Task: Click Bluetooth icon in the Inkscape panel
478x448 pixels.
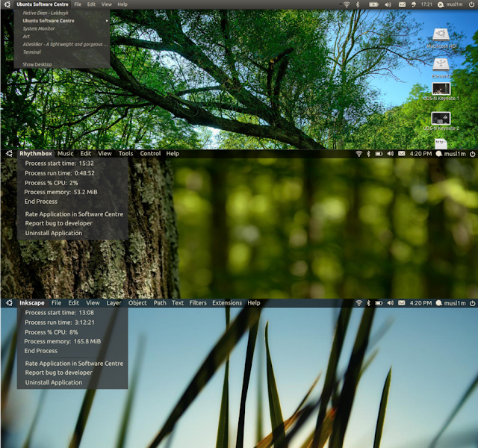Action: 368,303
